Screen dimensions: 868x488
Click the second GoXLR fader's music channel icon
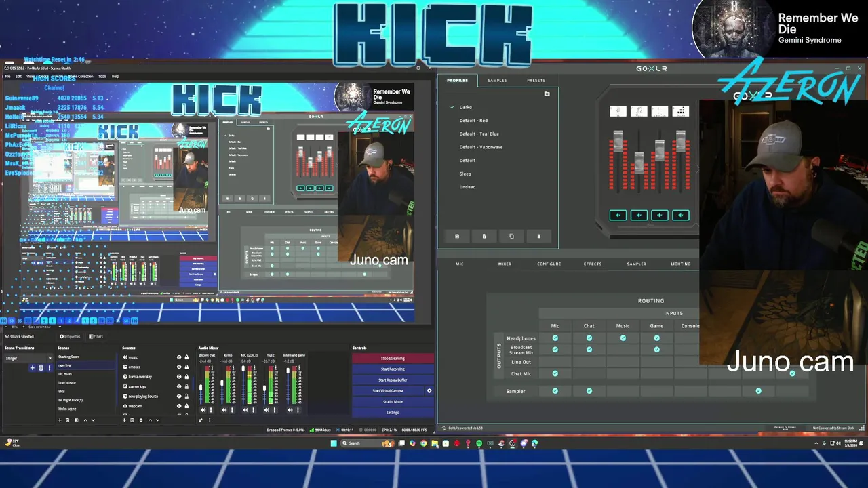coord(639,111)
